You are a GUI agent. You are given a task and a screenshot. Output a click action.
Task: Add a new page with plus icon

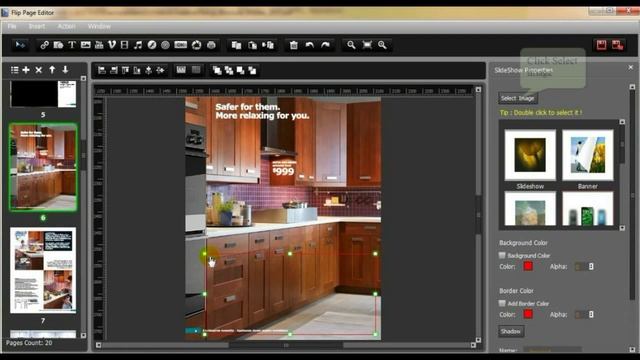point(26,70)
